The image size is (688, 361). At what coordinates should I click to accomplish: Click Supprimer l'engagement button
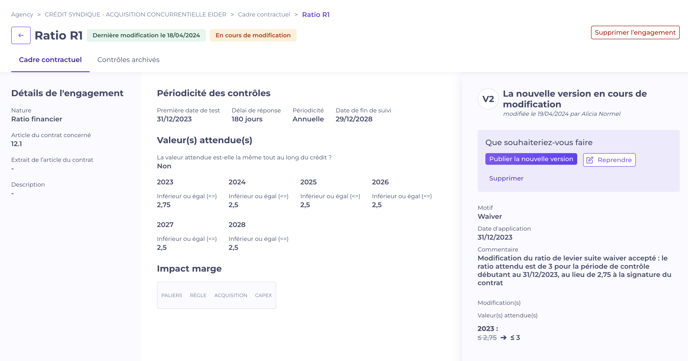click(x=635, y=32)
